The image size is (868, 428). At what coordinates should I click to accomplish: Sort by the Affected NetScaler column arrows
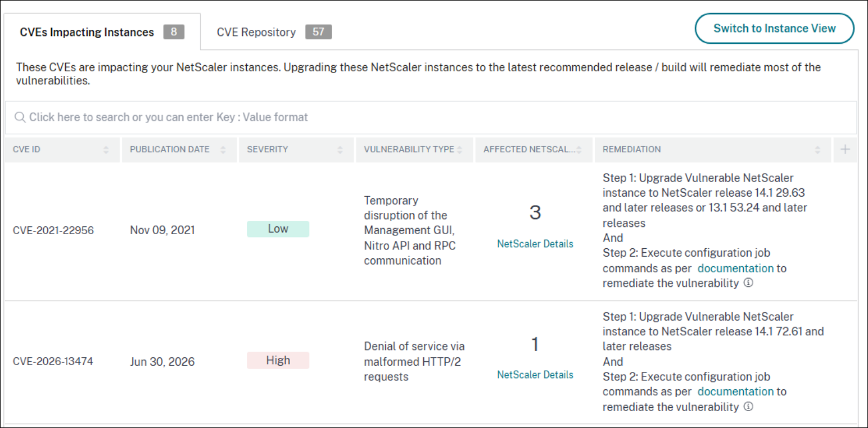(x=579, y=150)
